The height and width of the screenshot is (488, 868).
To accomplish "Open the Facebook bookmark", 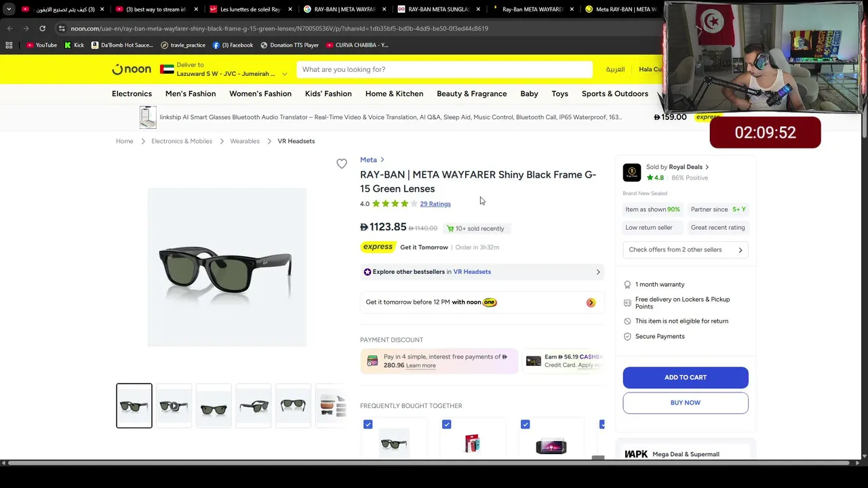I will click(x=233, y=45).
